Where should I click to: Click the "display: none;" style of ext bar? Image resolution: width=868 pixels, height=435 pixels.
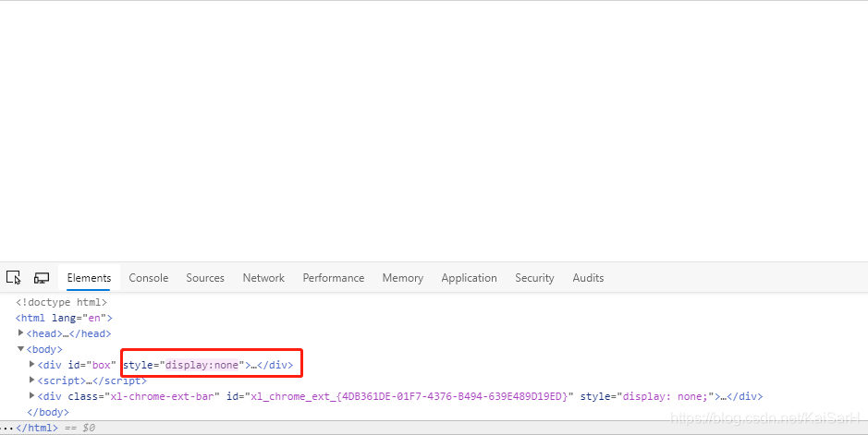[665, 396]
